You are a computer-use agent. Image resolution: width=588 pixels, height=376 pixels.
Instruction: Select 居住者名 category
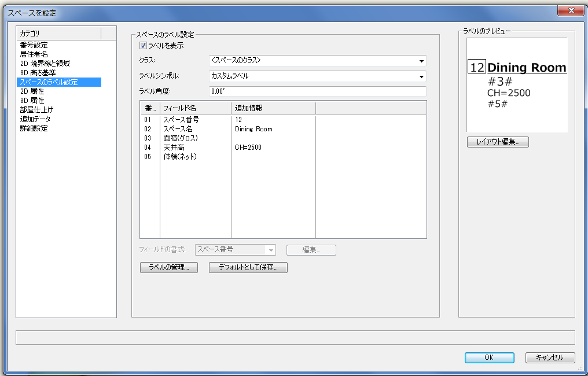34,54
